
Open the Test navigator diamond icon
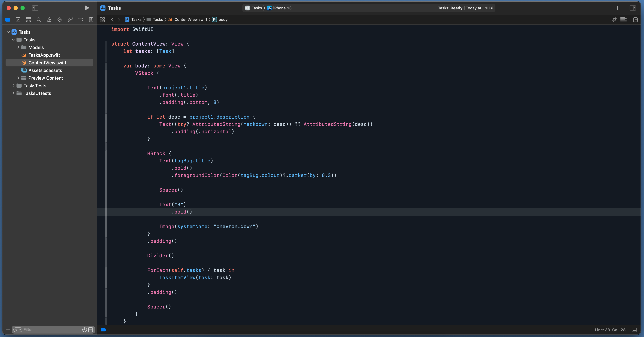tap(59, 19)
